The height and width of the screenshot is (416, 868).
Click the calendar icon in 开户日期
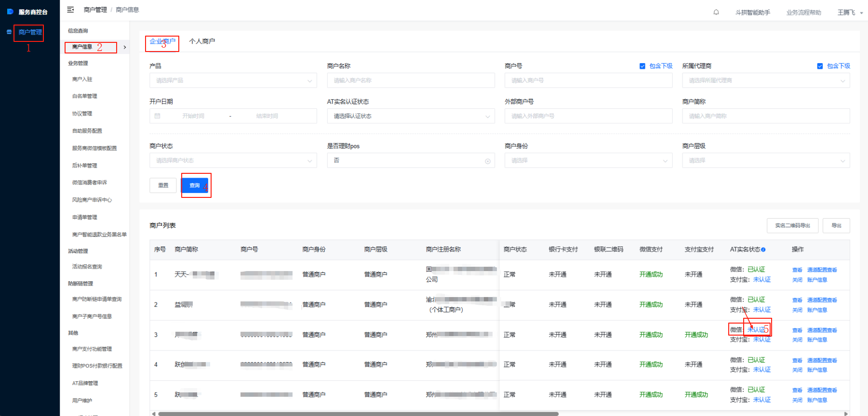click(x=158, y=116)
